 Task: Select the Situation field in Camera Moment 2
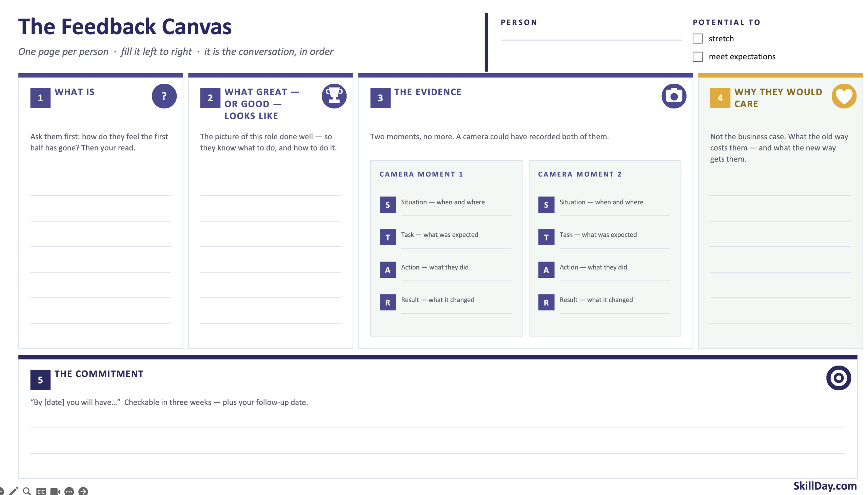tap(604, 205)
